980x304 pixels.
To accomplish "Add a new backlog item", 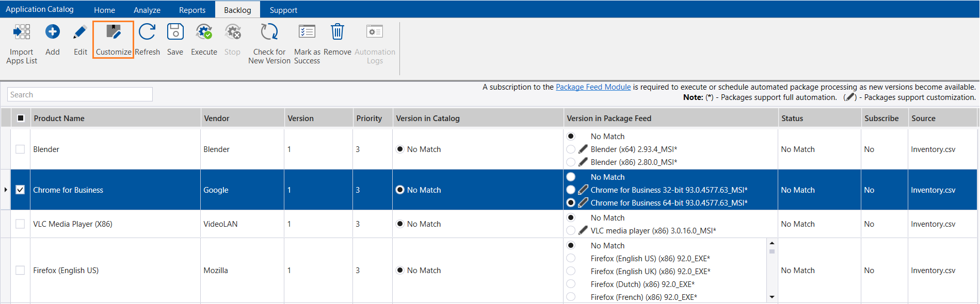I will point(53,32).
